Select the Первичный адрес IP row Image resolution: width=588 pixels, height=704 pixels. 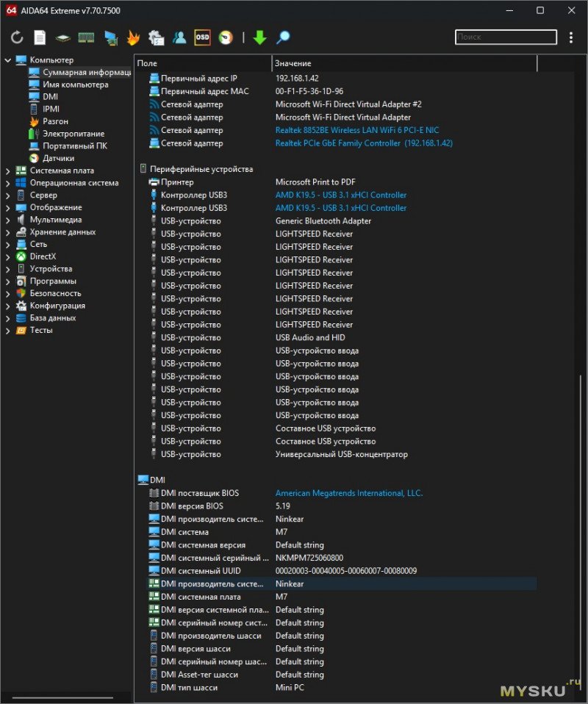(343, 78)
